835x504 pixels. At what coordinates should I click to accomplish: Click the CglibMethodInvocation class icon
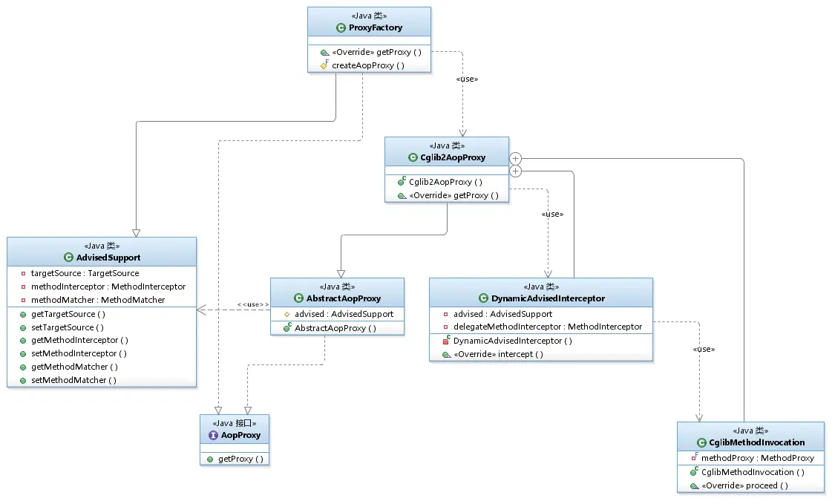701,442
